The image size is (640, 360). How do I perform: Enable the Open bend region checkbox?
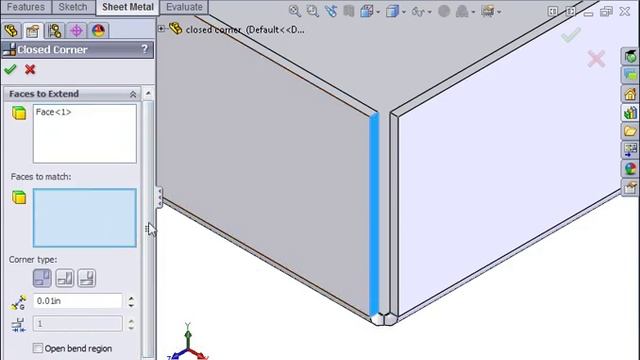(x=38, y=348)
